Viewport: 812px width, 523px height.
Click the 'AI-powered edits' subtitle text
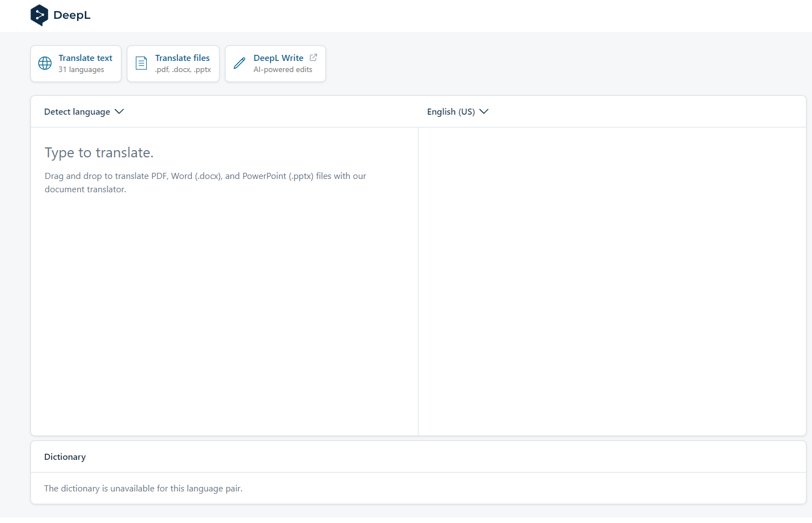[283, 70]
